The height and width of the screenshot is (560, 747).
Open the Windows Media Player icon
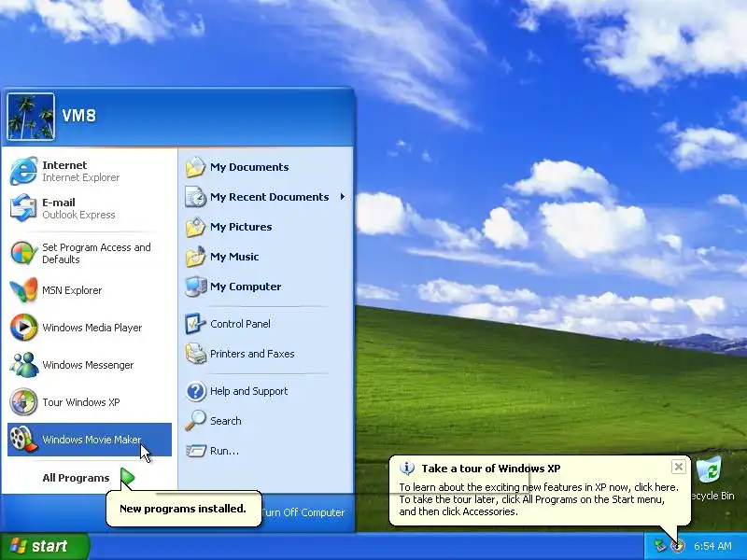(x=23, y=328)
